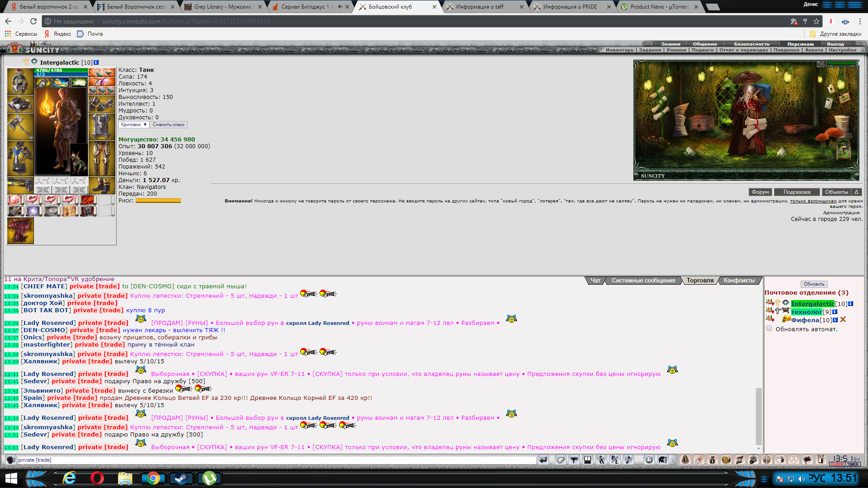Toggle the chat sound note icon
The width and height of the screenshot is (868, 488).
(628, 460)
